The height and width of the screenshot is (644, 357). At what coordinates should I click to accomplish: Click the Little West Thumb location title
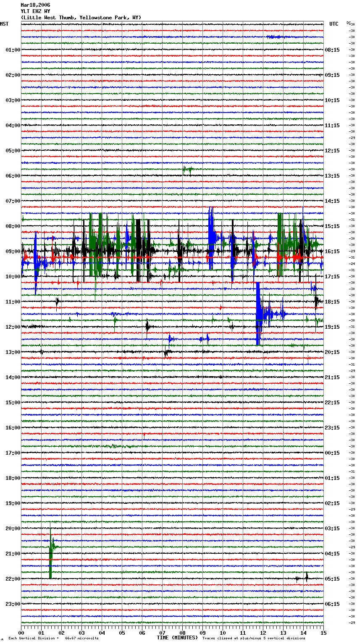coord(81,18)
